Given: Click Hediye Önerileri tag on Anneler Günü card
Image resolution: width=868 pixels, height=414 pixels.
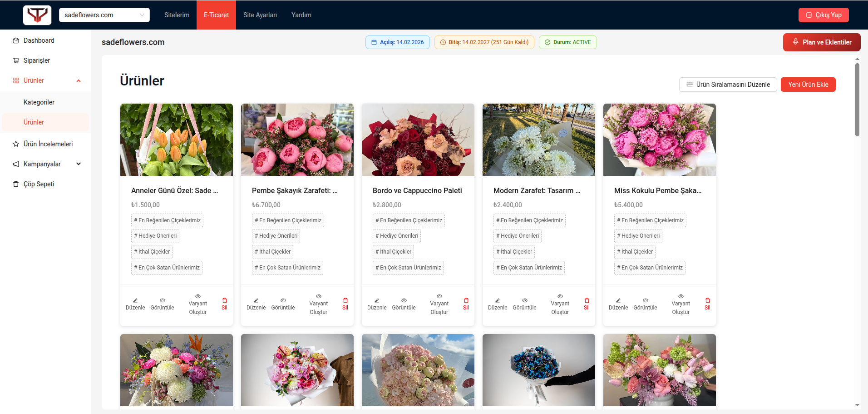Looking at the screenshot, I should (x=155, y=236).
